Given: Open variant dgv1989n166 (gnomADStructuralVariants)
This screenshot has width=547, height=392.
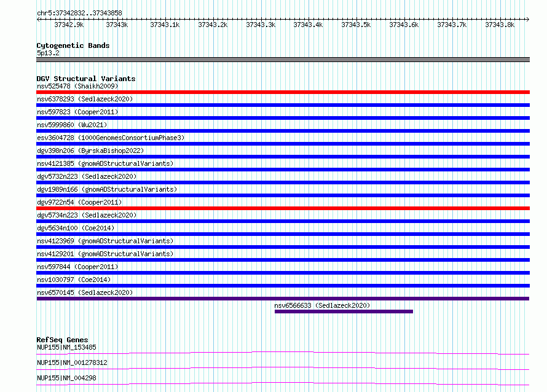Looking at the screenshot, I should 107,189.
